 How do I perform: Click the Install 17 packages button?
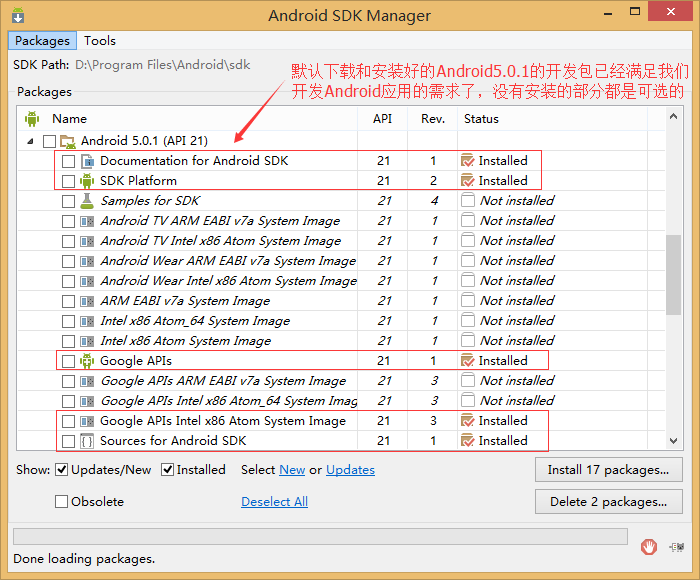[608, 470]
